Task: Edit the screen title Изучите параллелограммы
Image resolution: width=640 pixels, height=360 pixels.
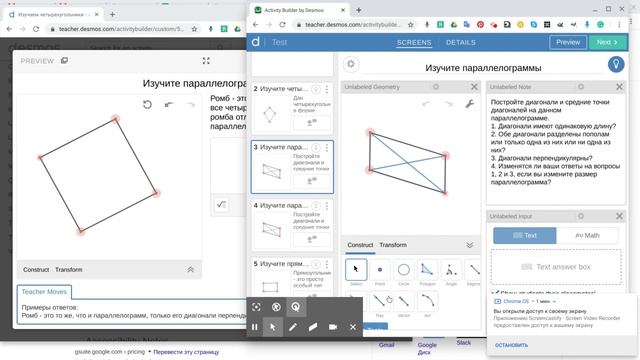Action: (483, 68)
